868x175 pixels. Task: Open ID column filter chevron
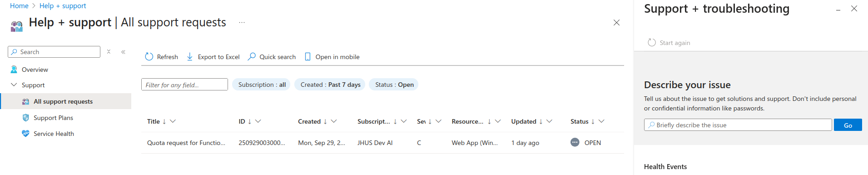click(258, 121)
